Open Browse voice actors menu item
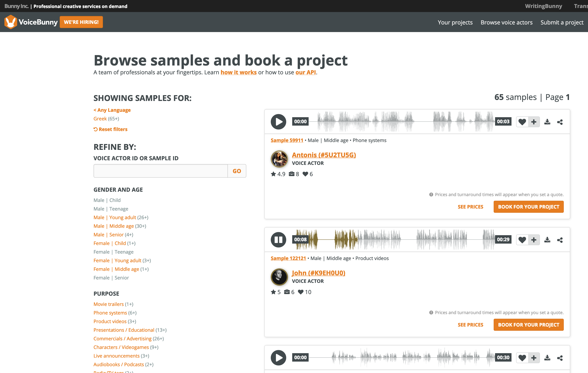Screen dimensions: 588x373 (506, 22)
